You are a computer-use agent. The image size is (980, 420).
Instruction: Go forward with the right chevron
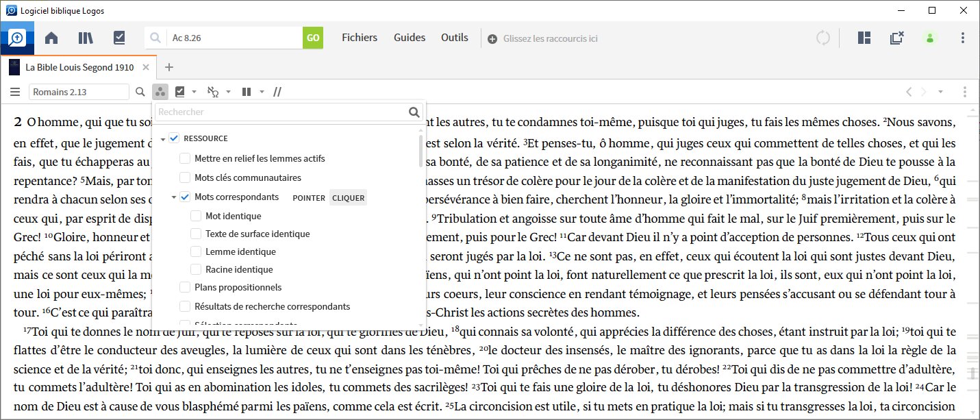pyautogui.click(x=924, y=92)
